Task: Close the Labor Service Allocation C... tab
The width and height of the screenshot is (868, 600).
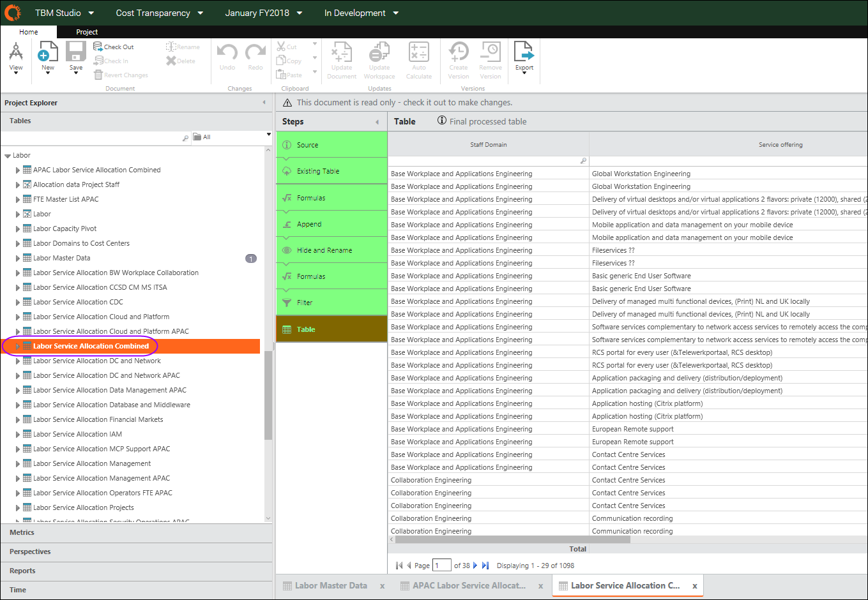Action: [695, 586]
